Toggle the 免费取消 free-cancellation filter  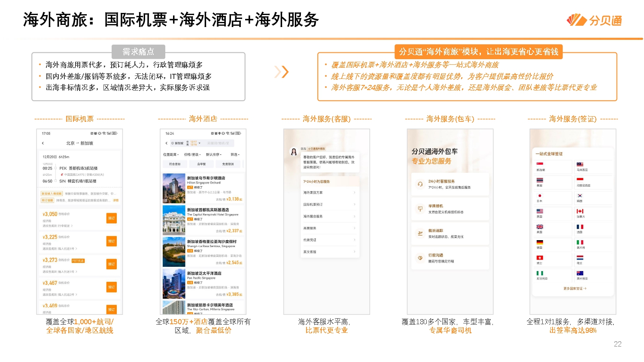point(228,164)
